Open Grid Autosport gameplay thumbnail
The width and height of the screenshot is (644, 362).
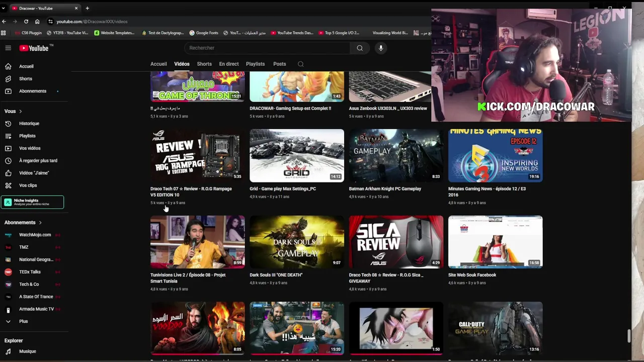297,155
